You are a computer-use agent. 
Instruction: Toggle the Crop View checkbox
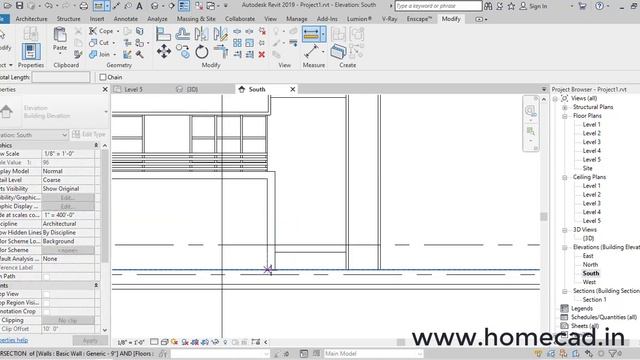(x=46, y=294)
